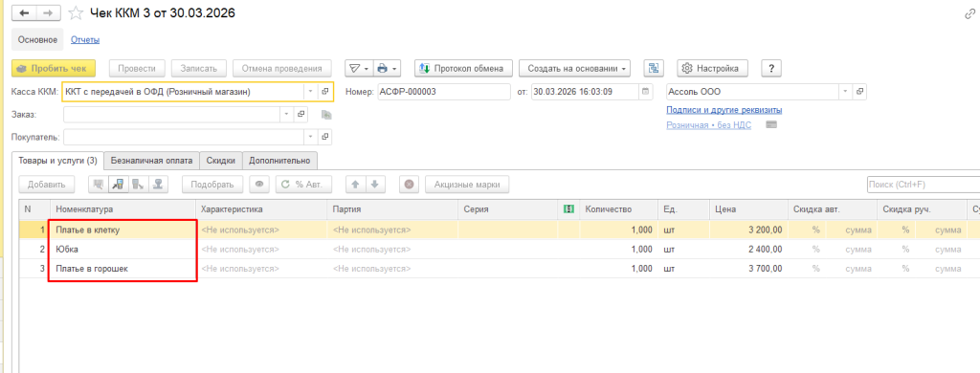
Task: Click the Записать button
Action: pyautogui.click(x=199, y=68)
